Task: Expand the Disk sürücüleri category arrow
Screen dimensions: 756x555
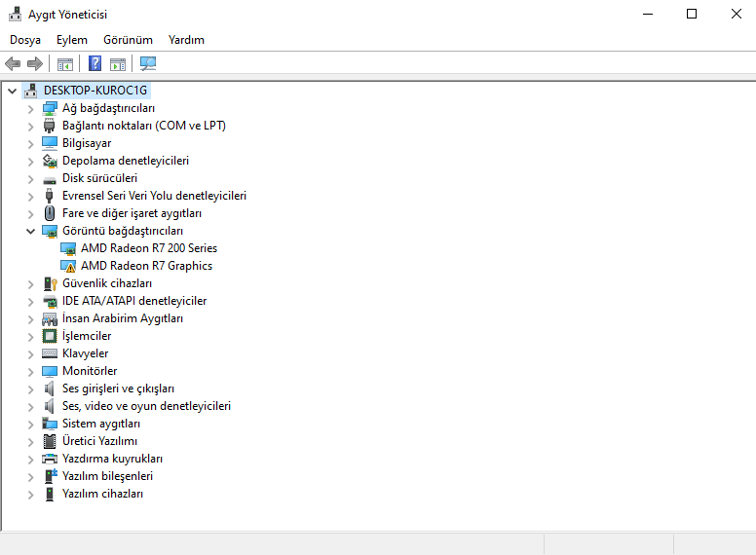Action: point(31,179)
